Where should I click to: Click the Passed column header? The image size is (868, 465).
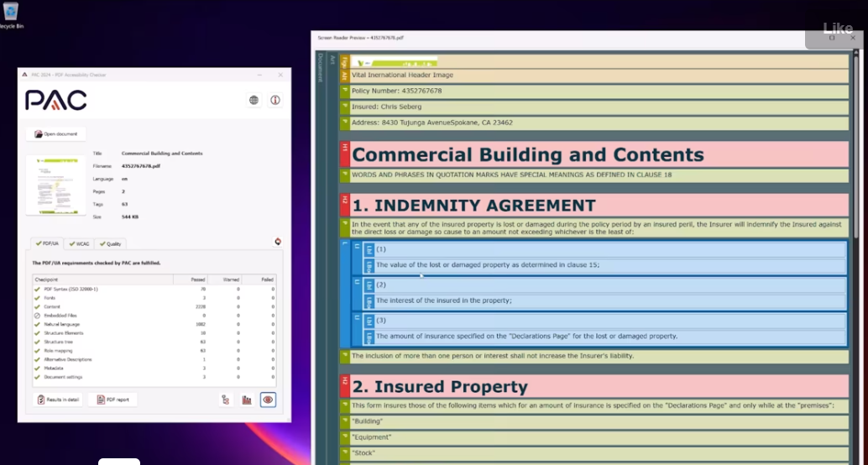pyautogui.click(x=190, y=280)
